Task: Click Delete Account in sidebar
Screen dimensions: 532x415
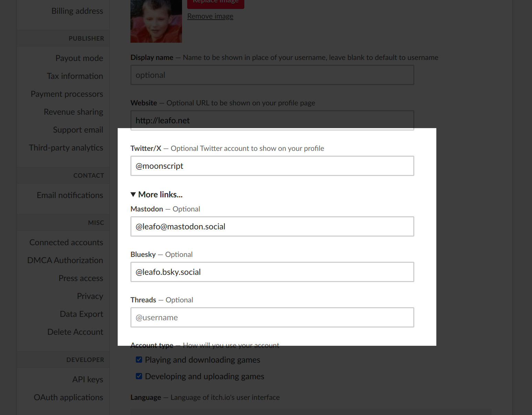Action: pos(75,332)
